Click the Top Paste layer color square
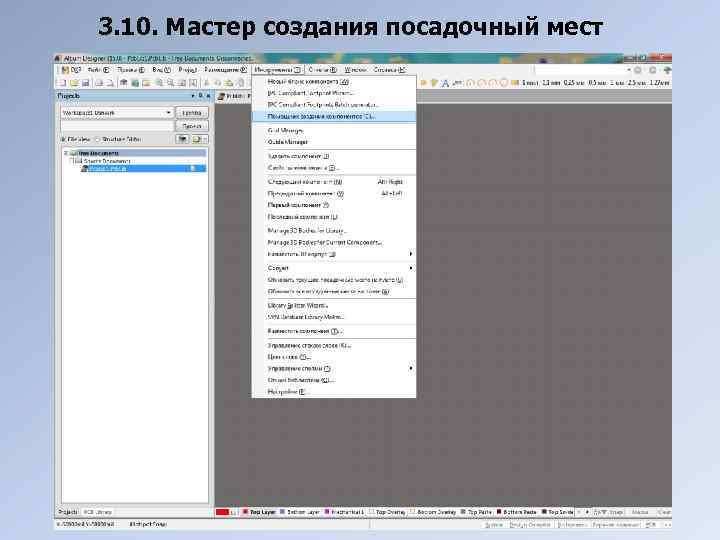 click(463, 511)
